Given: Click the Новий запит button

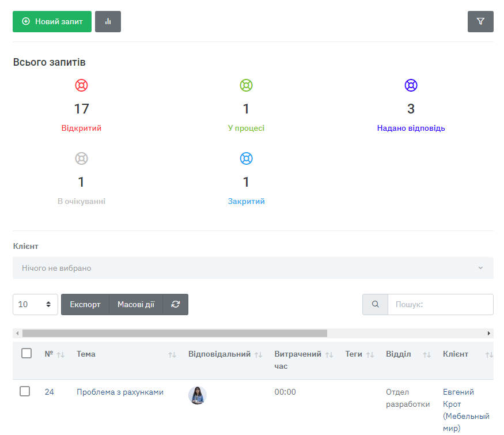Looking at the screenshot, I should [52, 21].
